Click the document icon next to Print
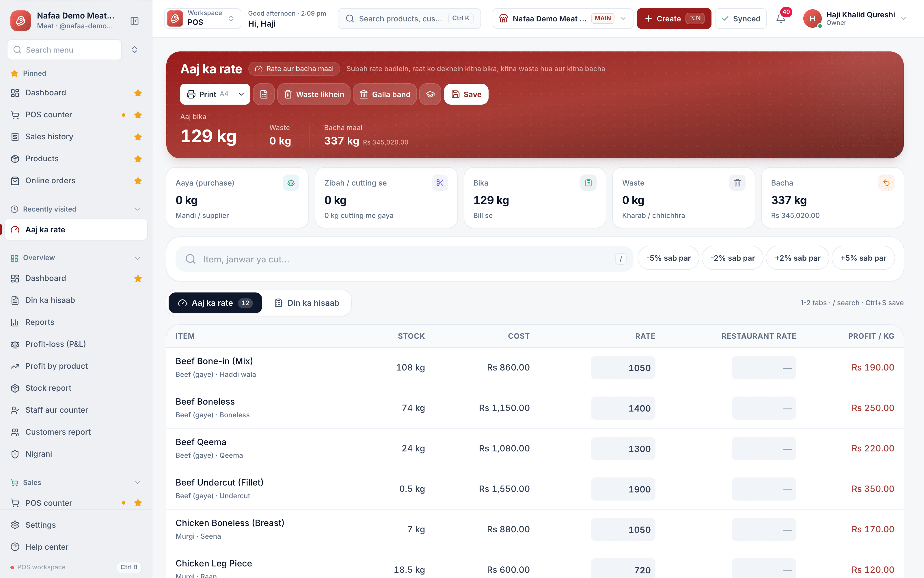924x578 pixels. pyautogui.click(x=264, y=94)
